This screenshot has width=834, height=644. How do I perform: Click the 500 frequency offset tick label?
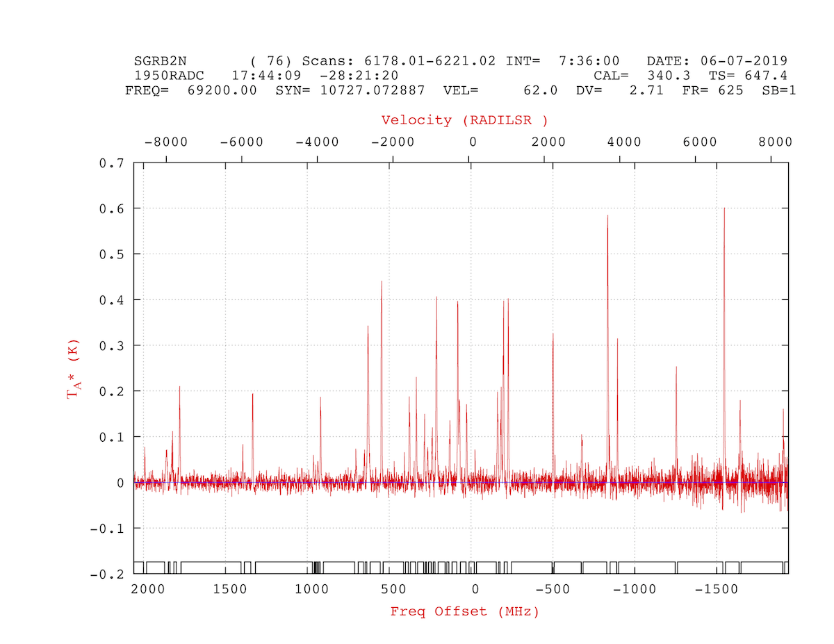click(394, 589)
